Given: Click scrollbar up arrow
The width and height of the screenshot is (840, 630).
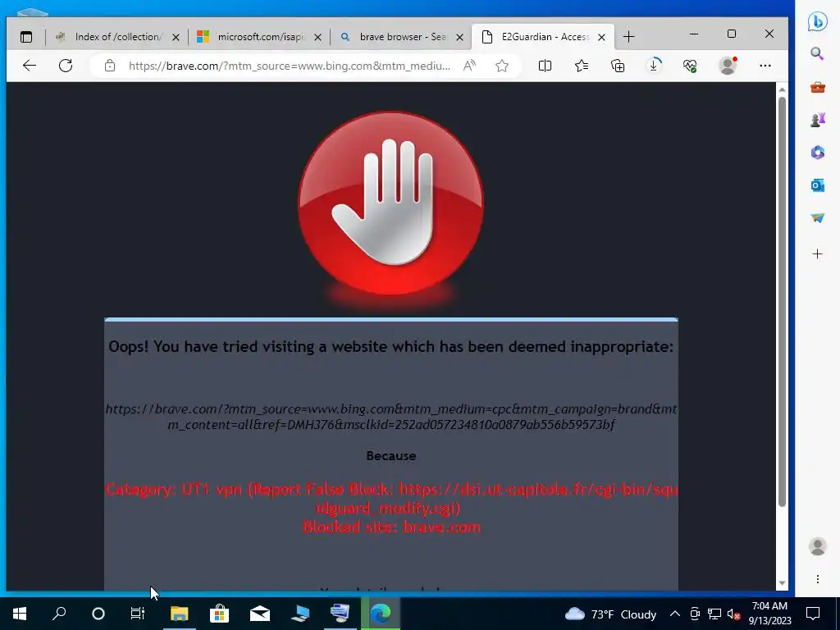Looking at the screenshot, I should pos(782,89).
